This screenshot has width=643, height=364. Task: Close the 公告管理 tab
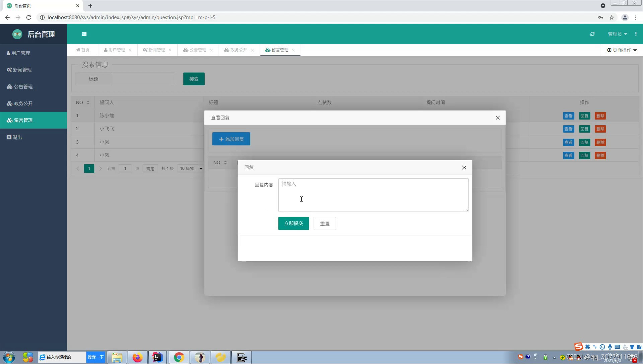pyautogui.click(x=211, y=50)
